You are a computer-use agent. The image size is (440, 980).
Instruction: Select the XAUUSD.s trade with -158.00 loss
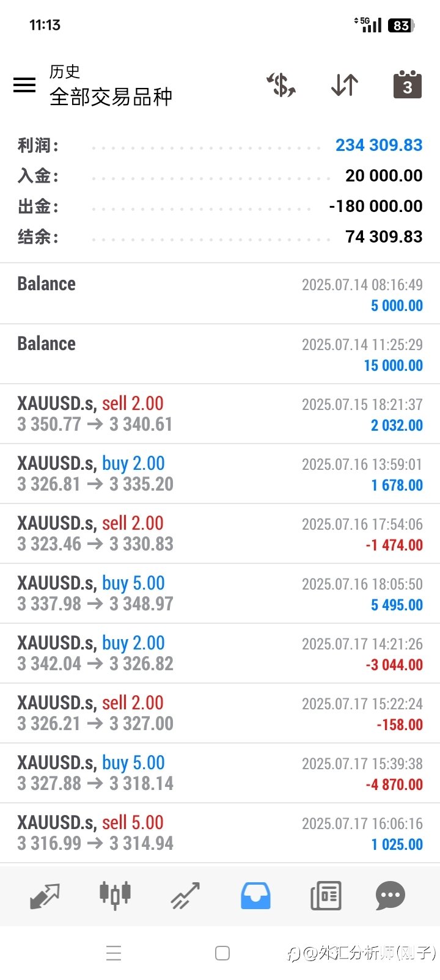pos(220,713)
